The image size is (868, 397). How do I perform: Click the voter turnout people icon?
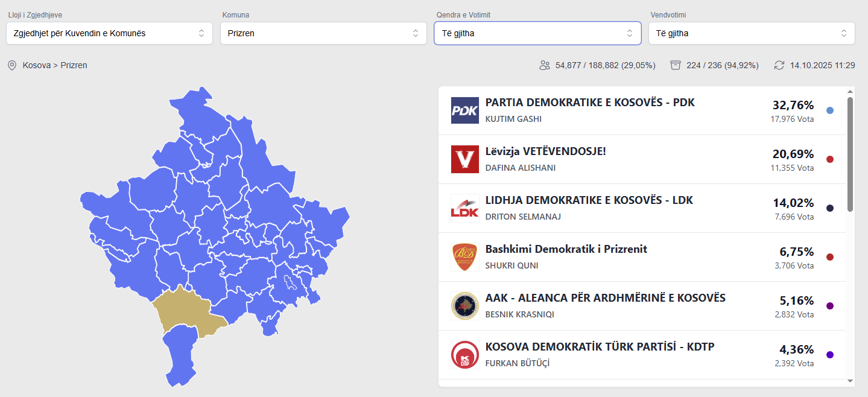click(x=545, y=65)
